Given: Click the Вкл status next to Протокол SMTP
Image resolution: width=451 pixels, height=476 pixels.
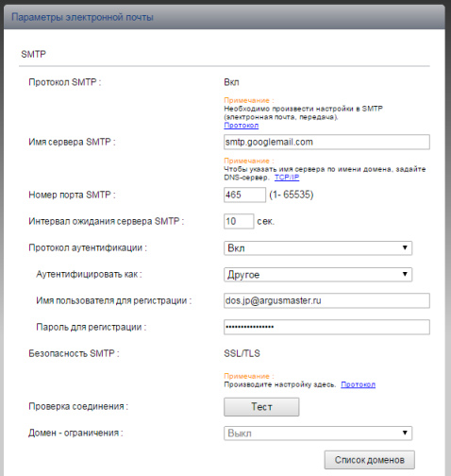Looking at the screenshot, I should (x=231, y=82).
